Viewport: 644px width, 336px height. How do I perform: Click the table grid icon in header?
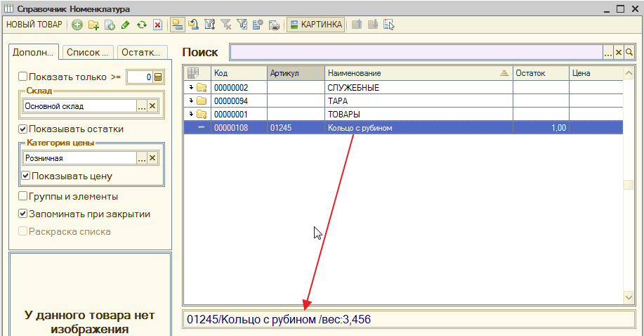[193, 73]
